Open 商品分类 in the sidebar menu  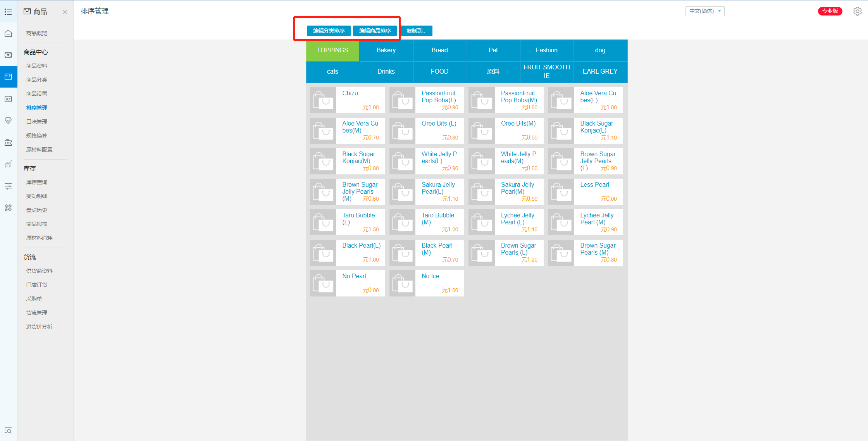click(x=37, y=80)
